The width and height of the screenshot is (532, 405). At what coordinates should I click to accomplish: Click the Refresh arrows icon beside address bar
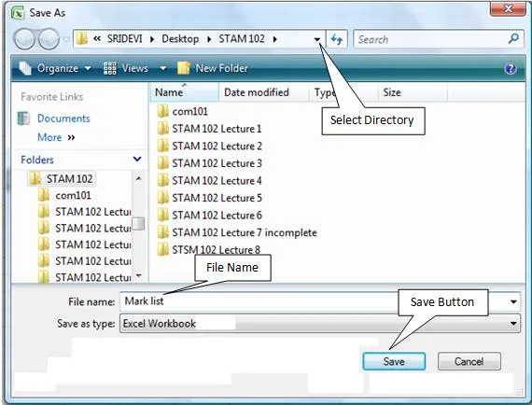pos(337,39)
